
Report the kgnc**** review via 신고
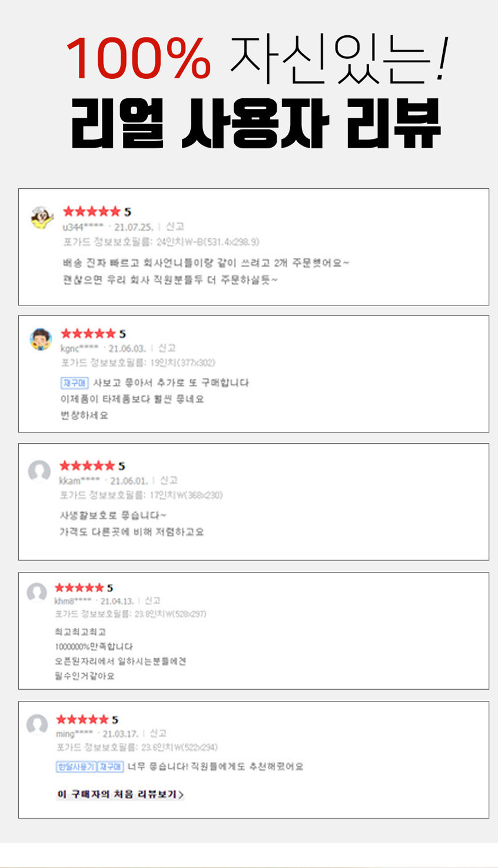tap(167, 348)
